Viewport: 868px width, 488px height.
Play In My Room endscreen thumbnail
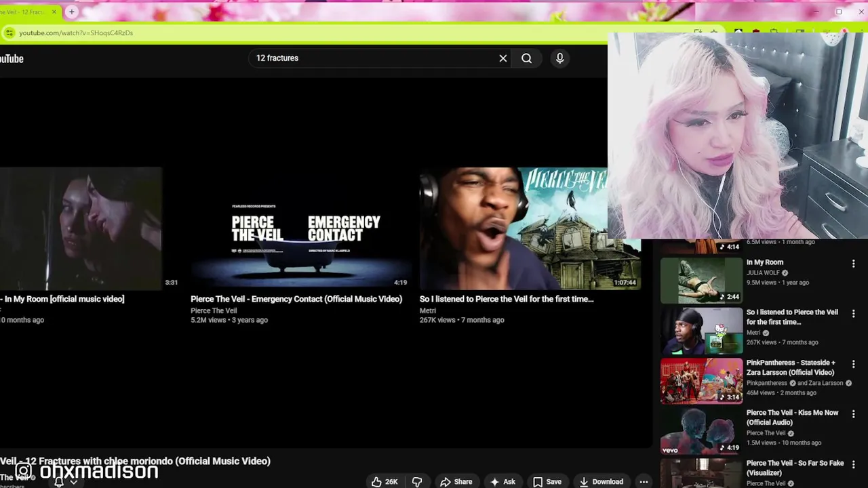81,228
